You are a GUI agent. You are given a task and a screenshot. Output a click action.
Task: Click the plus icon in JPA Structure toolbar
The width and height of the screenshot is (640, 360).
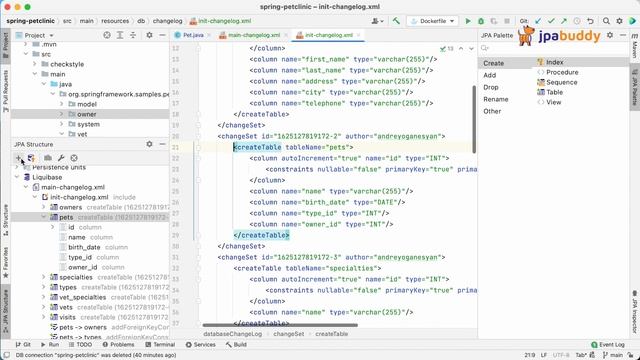18,158
